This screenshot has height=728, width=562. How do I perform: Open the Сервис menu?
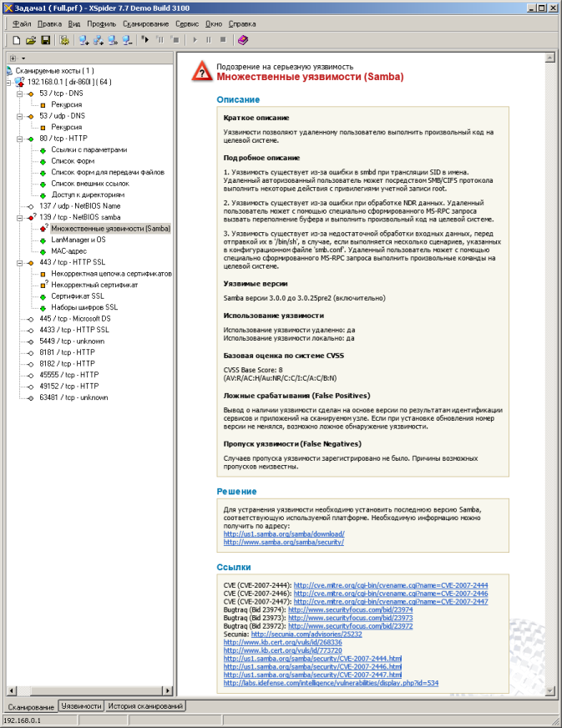click(187, 23)
